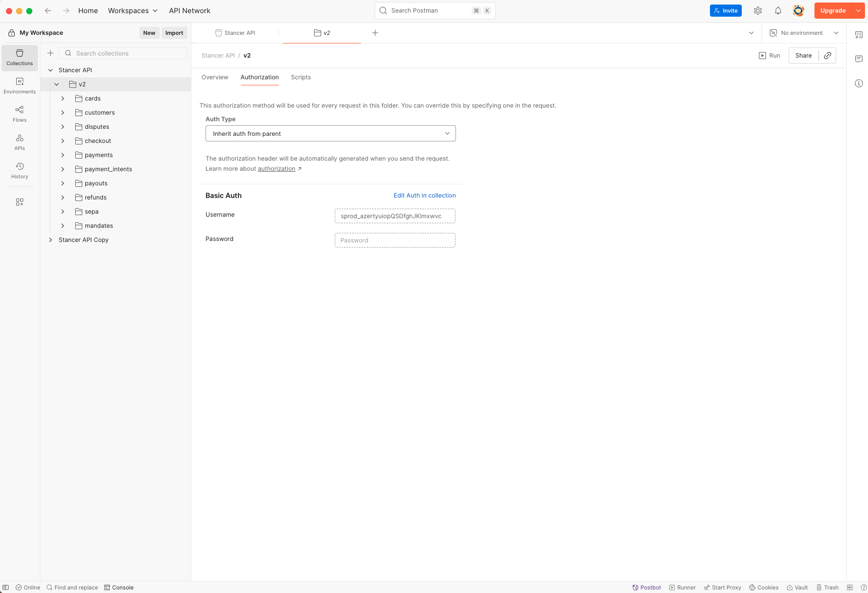Switch to the Scripts tab
Viewport: 868px width, 593px height.
click(x=300, y=77)
